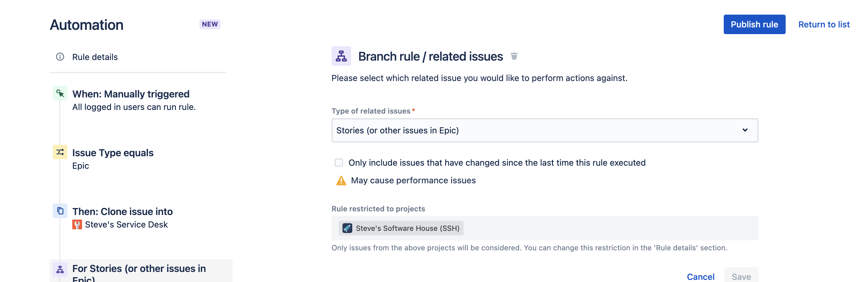Click the Rule details info icon
Image resolution: width=868 pixels, height=282 pixels.
[x=60, y=57]
